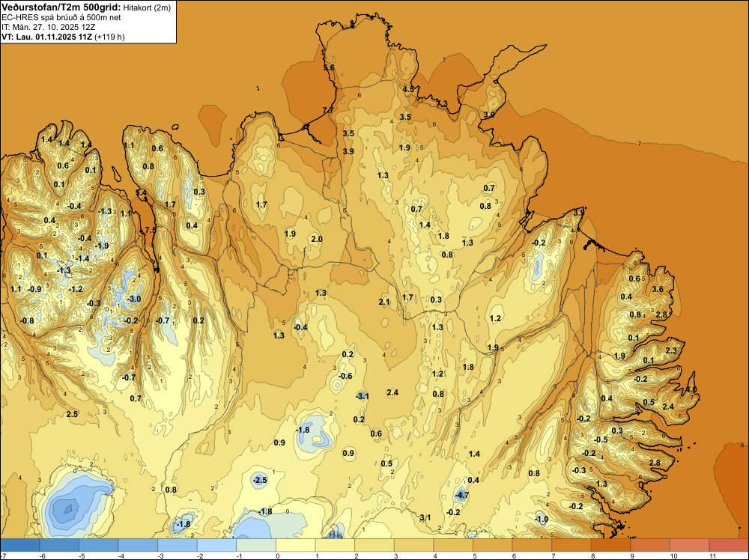Click the -2.5 temperature value on the map

260,480
